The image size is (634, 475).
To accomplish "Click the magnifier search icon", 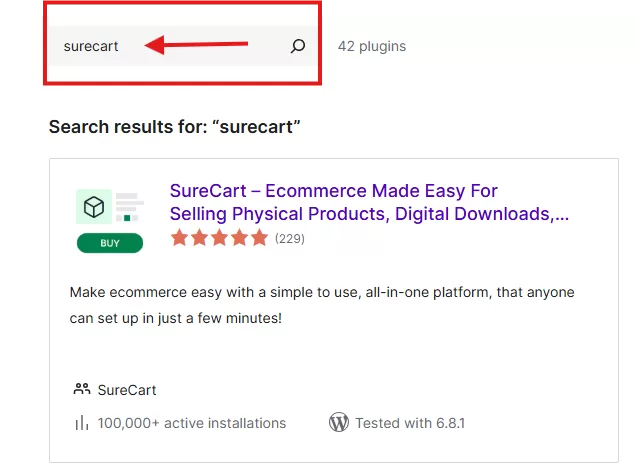I will 297,46.
